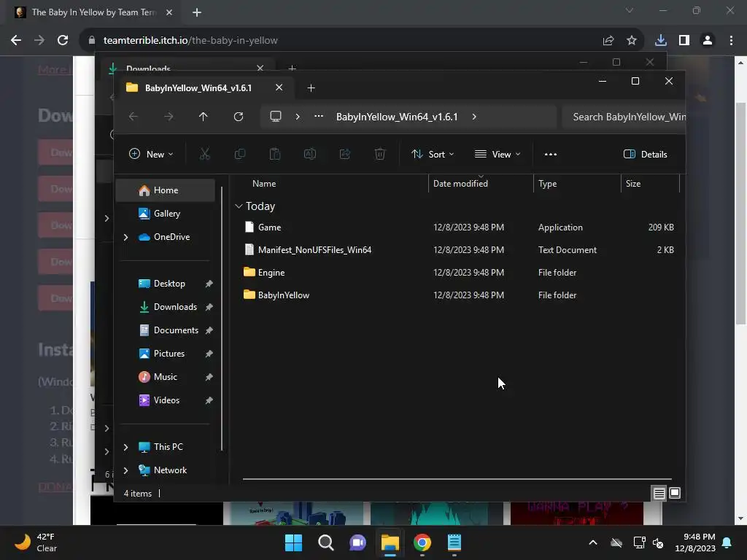The image size is (747, 560).
Task: Refresh the Explorer folder view
Action: tap(239, 117)
